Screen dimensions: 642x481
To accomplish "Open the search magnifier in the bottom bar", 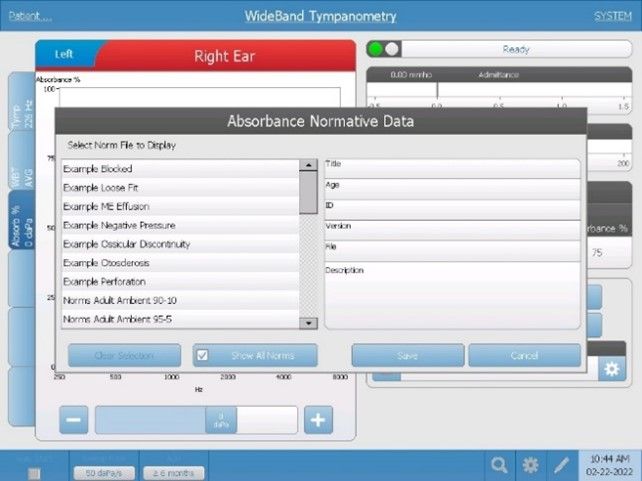I will pyautogui.click(x=500, y=465).
